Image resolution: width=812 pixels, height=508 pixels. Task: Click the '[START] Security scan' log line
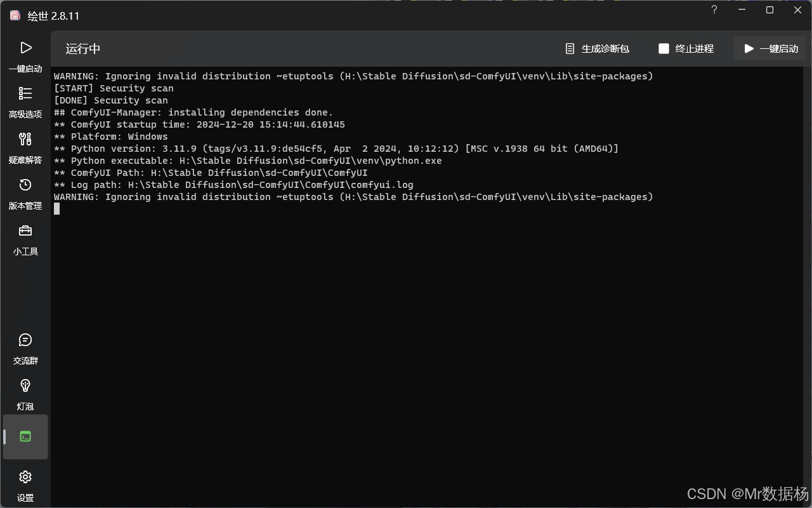[114, 88]
